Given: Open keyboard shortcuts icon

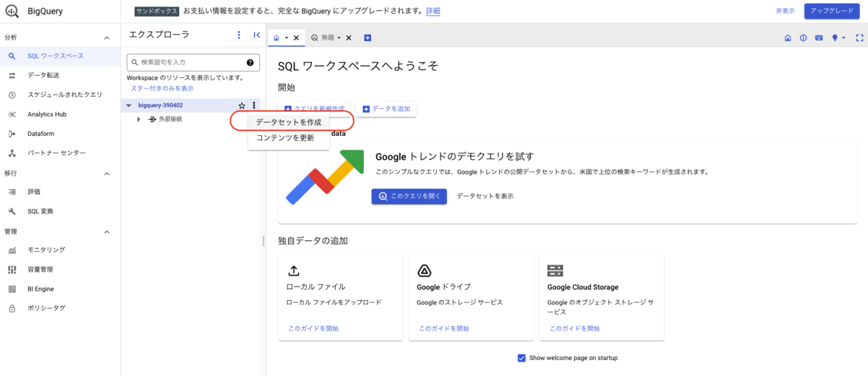Looking at the screenshot, I should coord(819,38).
